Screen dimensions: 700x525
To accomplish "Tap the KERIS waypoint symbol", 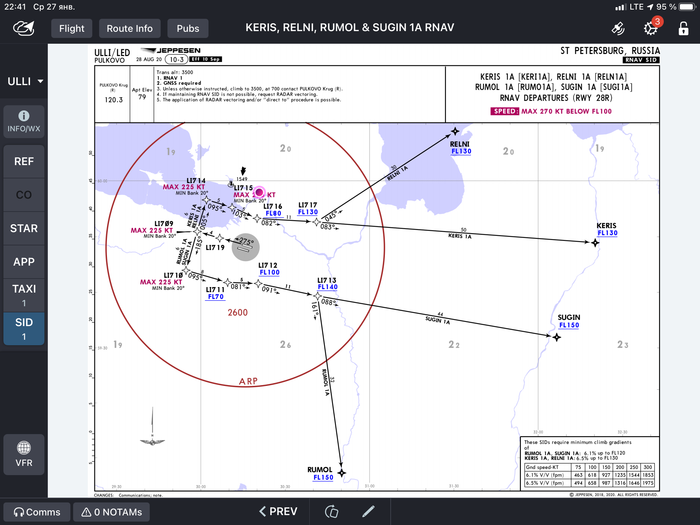I will tap(595, 242).
